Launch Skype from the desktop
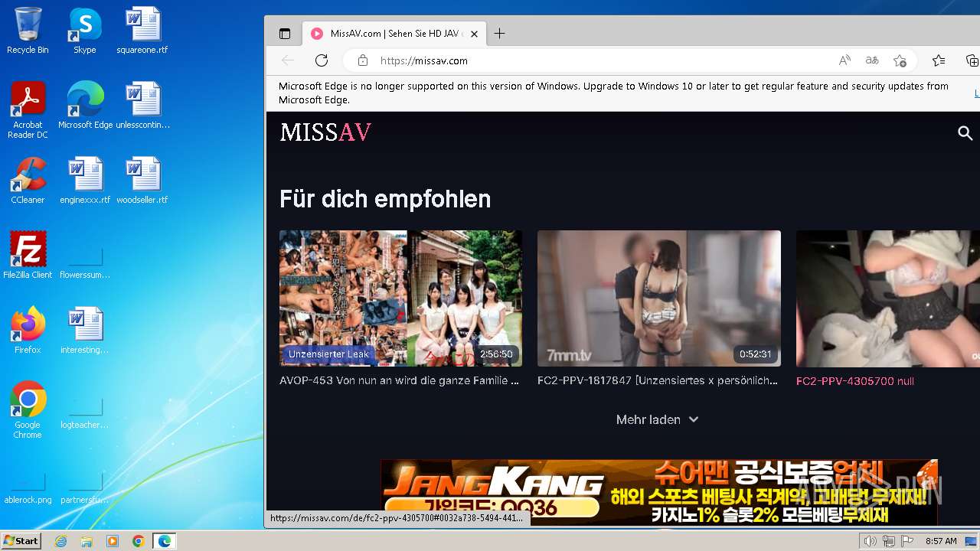980x551 pixels. [84, 31]
